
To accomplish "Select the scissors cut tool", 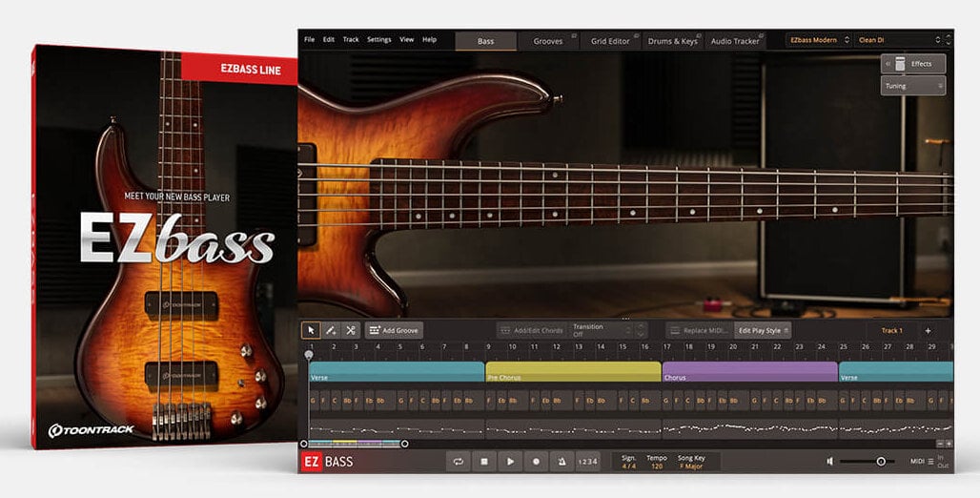I will 351,330.
